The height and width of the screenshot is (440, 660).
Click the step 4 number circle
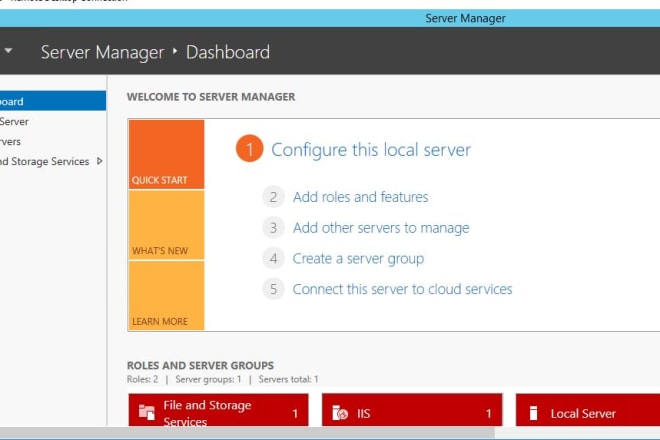click(273, 258)
